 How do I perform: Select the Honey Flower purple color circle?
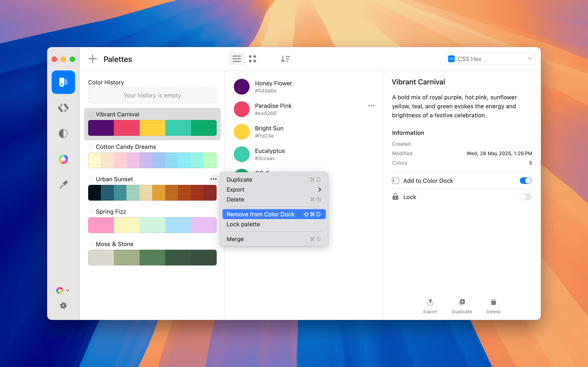[241, 87]
